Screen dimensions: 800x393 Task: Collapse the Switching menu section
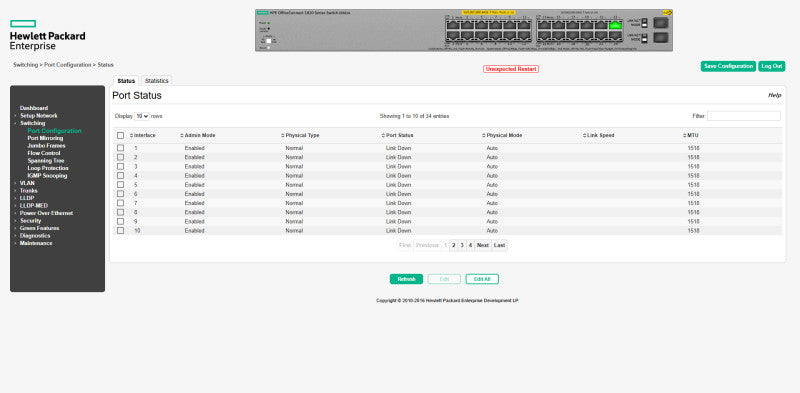tap(33, 123)
